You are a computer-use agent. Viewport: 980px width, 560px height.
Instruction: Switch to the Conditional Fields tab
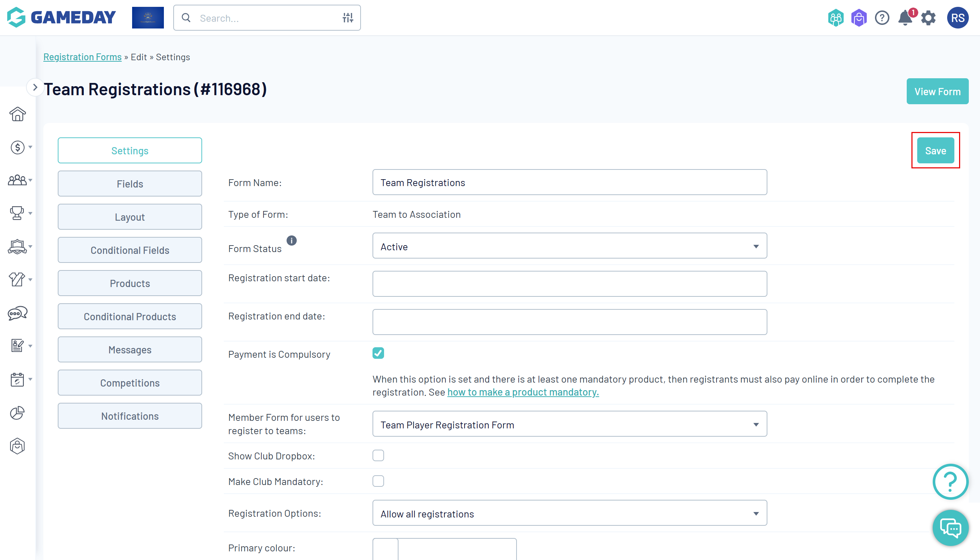point(130,250)
